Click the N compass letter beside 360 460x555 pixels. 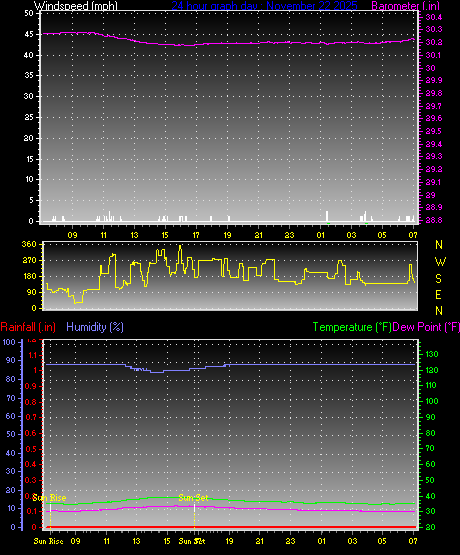(439, 245)
